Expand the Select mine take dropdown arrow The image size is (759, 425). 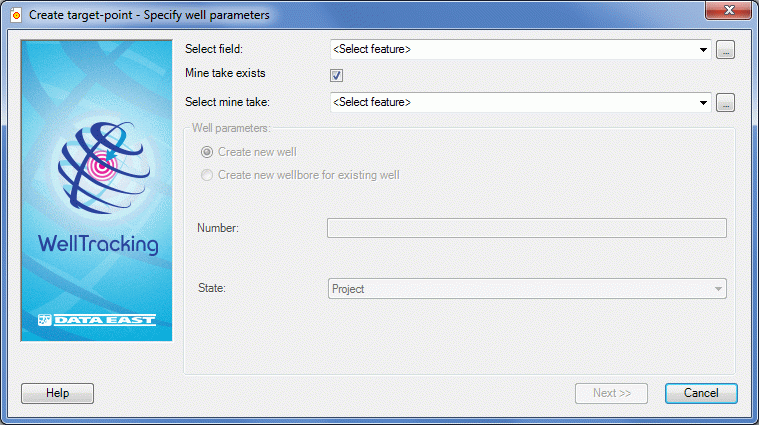tap(703, 103)
